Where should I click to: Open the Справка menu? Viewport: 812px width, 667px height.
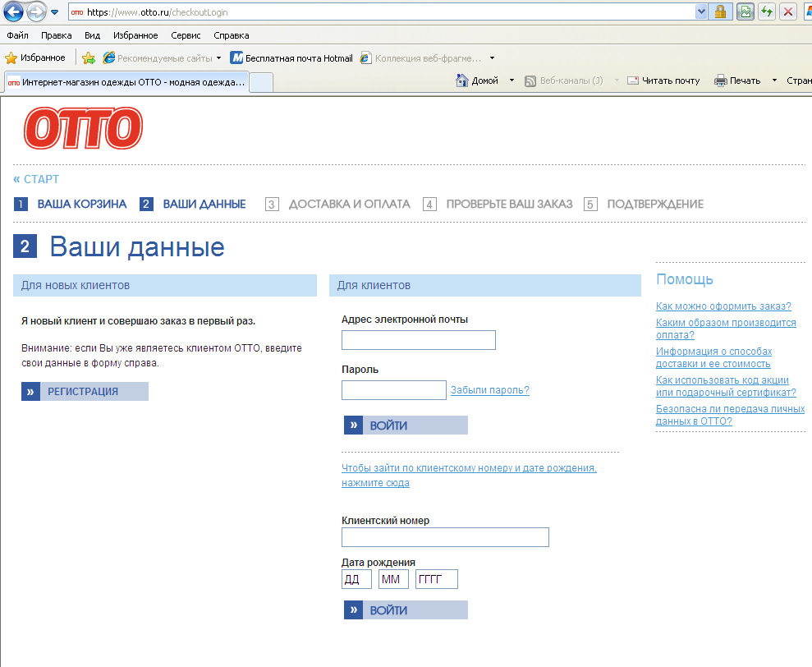pyautogui.click(x=232, y=35)
